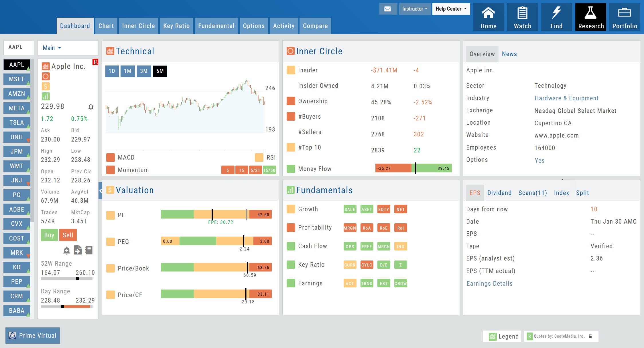Open the Fundamental tab

pos(216,26)
